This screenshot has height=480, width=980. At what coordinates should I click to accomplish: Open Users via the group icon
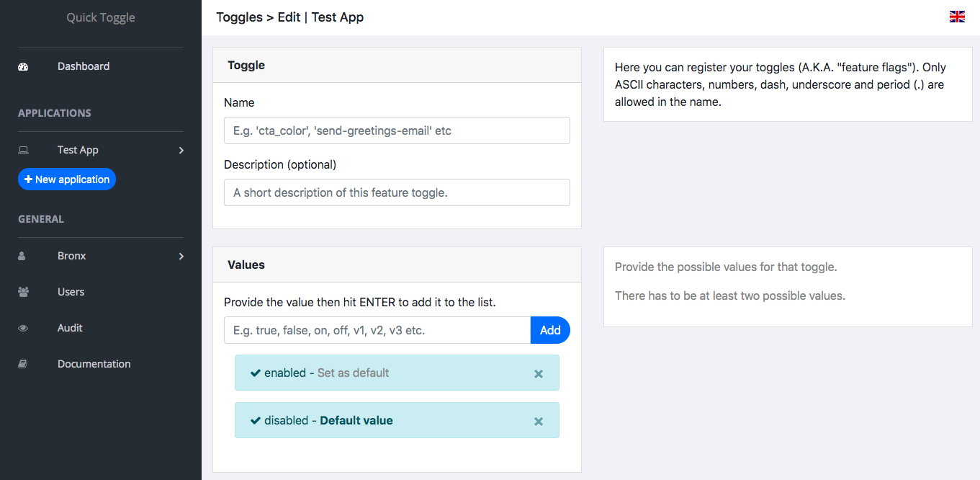(x=22, y=291)
